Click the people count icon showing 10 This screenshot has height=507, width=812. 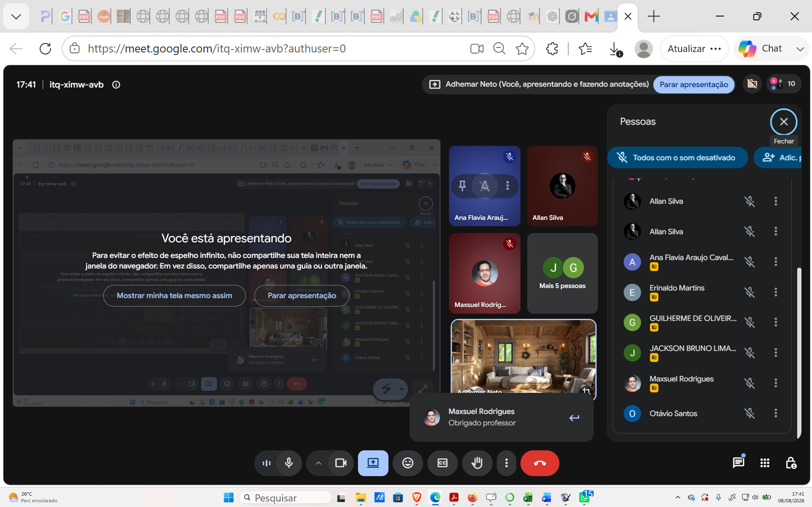pos(783,84)
